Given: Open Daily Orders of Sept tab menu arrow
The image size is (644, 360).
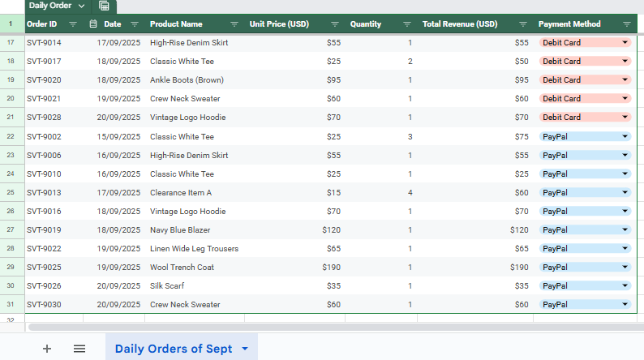Looking at the screenshot, I should click(x=245, y=349).
